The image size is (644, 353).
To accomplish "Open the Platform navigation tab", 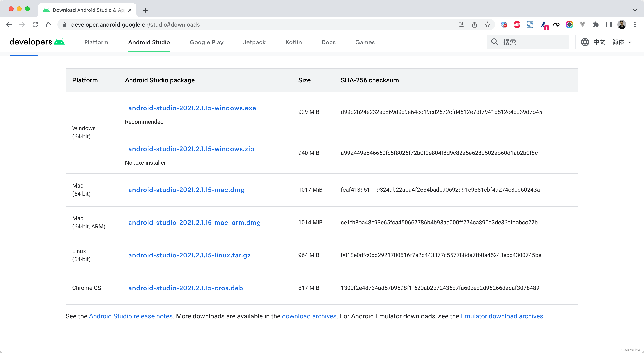I will 96,42.
